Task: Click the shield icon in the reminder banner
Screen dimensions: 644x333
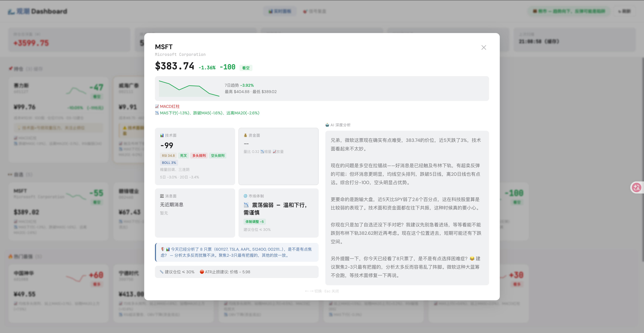Action: pyautogui.click(x=163, y=249)
